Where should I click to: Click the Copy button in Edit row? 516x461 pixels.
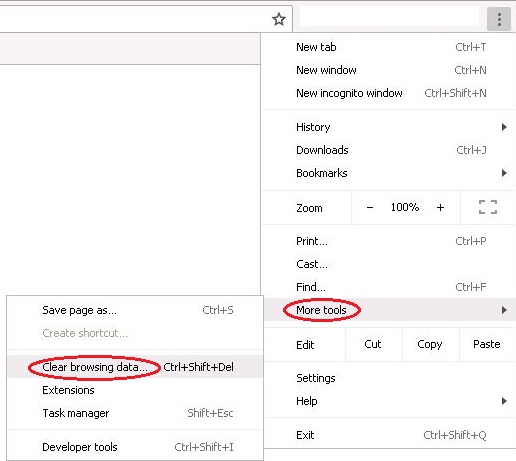click(x=430, y=344)
